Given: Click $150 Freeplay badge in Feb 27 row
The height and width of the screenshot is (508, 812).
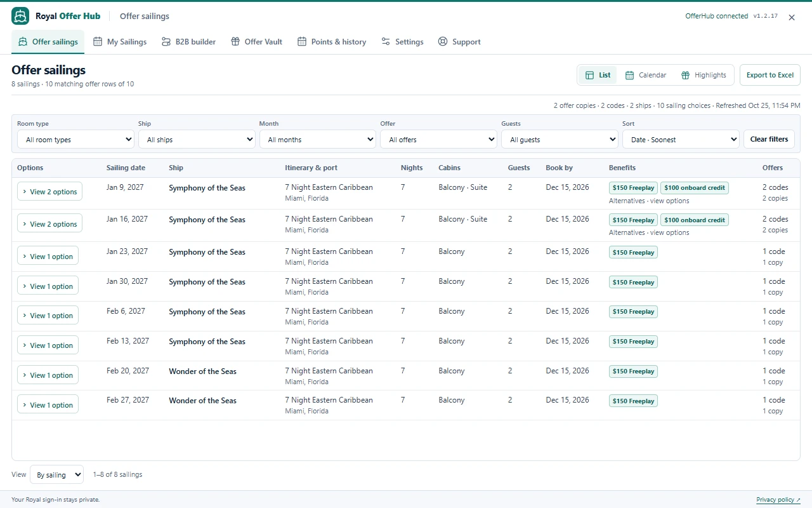Looking at the screenshot, I should coord(633,401).
